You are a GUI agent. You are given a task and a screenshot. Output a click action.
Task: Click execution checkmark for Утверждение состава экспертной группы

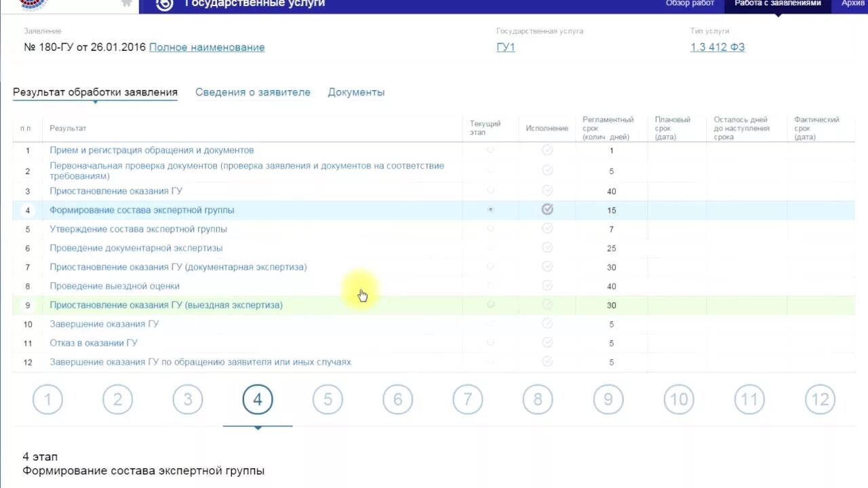coord(547,229)
